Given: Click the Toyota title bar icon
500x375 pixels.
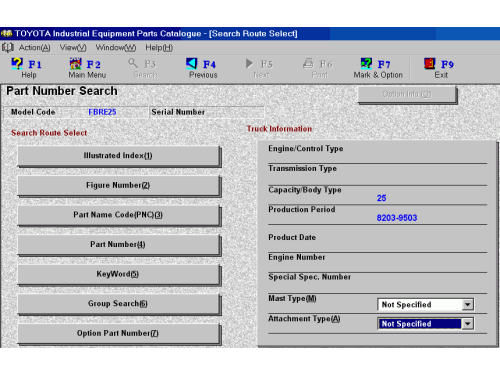Looking at the screenshot, I should point(6,33).
